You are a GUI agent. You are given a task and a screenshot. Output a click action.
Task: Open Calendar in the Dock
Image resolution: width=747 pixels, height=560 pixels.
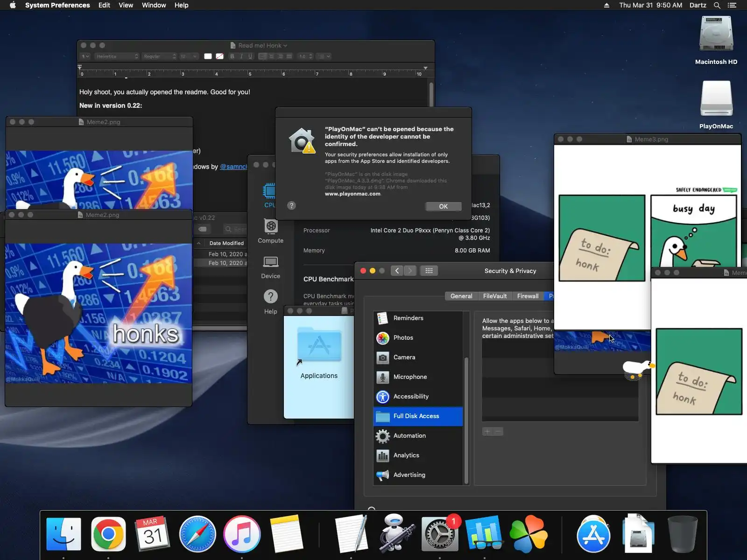(153, 534)
